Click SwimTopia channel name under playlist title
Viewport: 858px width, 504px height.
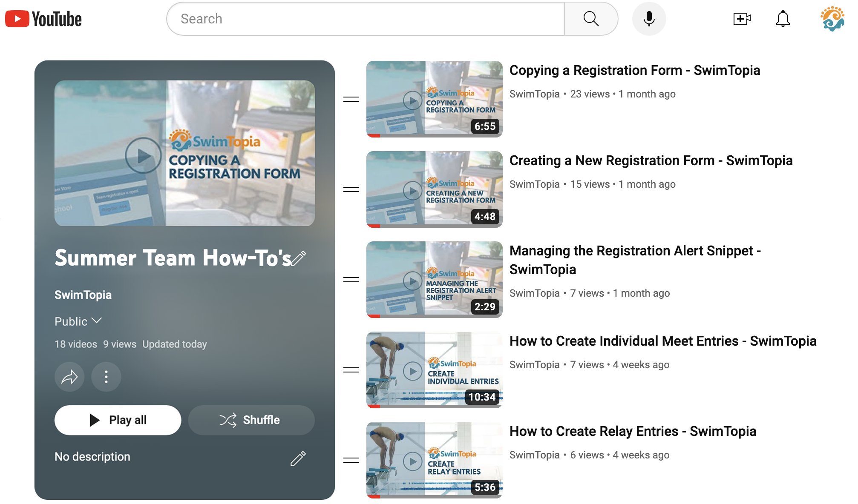pyautogui.click(x=83, y=295)
